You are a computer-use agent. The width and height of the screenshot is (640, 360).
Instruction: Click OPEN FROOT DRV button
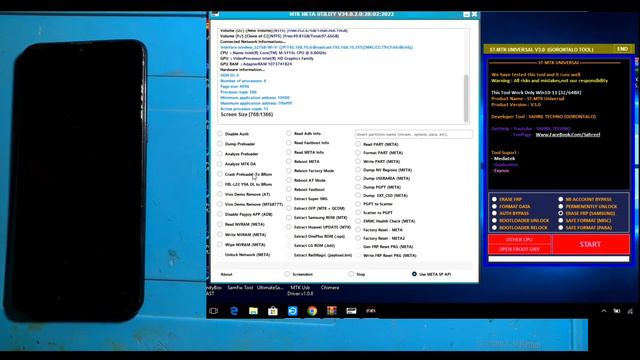pyautogui.click(x=519, y=249)
